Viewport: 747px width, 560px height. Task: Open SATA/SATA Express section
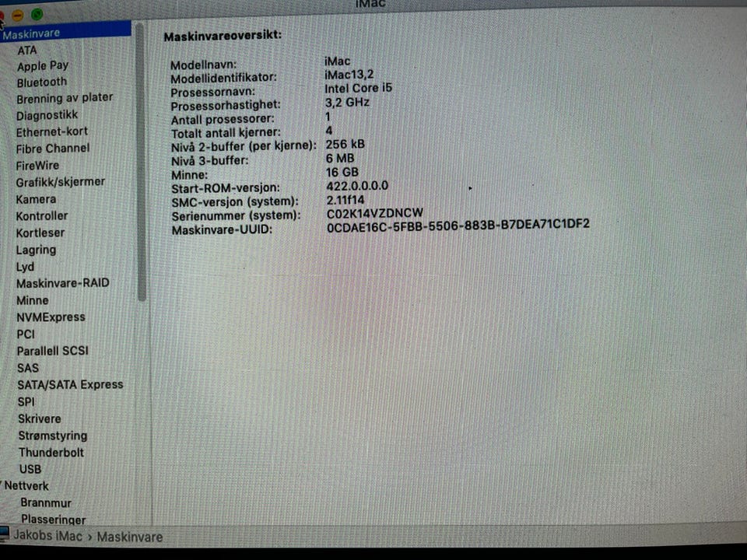[71, 385]
